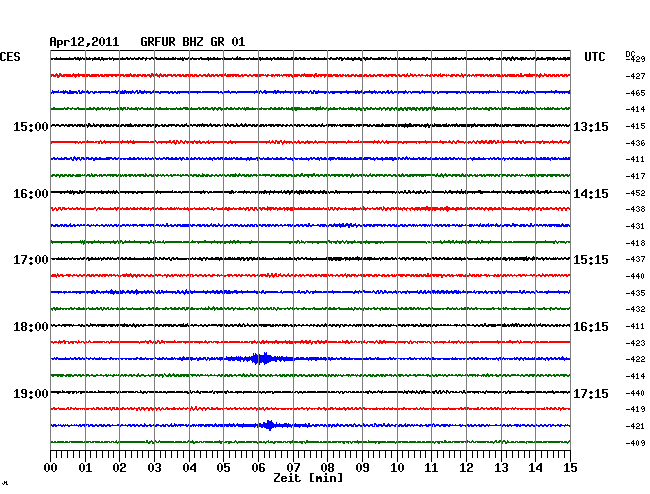Select minute tick label 07
Image resolution: width=650 pixels, height=494 pixels.
[293, 468]
